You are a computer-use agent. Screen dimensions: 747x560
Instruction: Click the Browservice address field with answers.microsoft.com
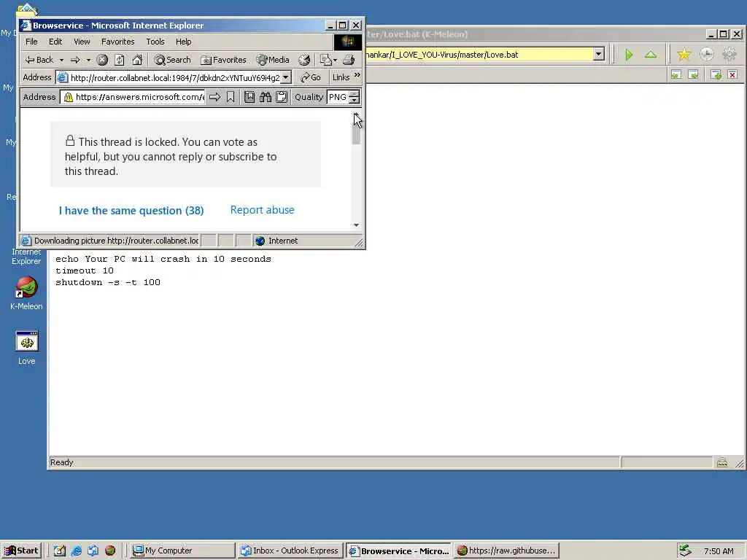tap(133, 97)
